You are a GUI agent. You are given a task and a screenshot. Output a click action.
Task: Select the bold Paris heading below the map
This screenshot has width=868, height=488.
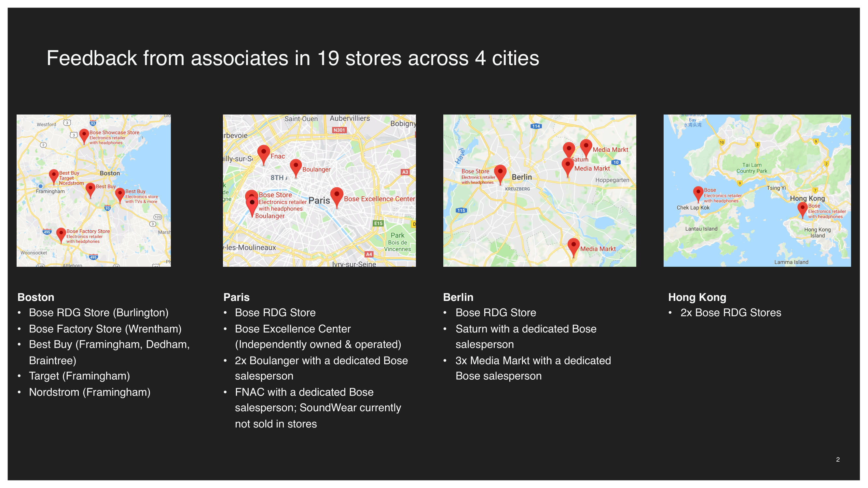coord(237,297)
